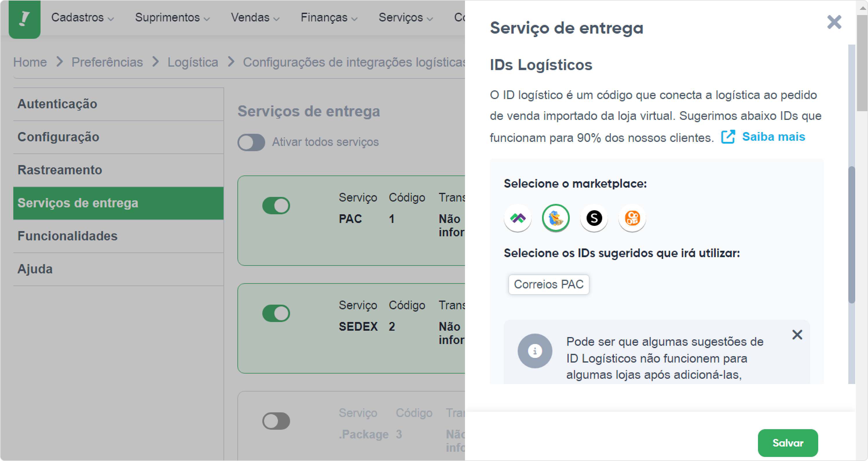Screen dimensions: 868x461
Task: Click the info circle icon in notice
Action: [x=535, y=351]
